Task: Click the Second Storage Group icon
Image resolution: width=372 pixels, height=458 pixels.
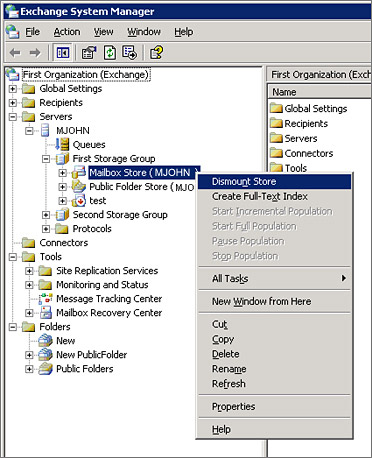Action: click(x=62, y=215)
